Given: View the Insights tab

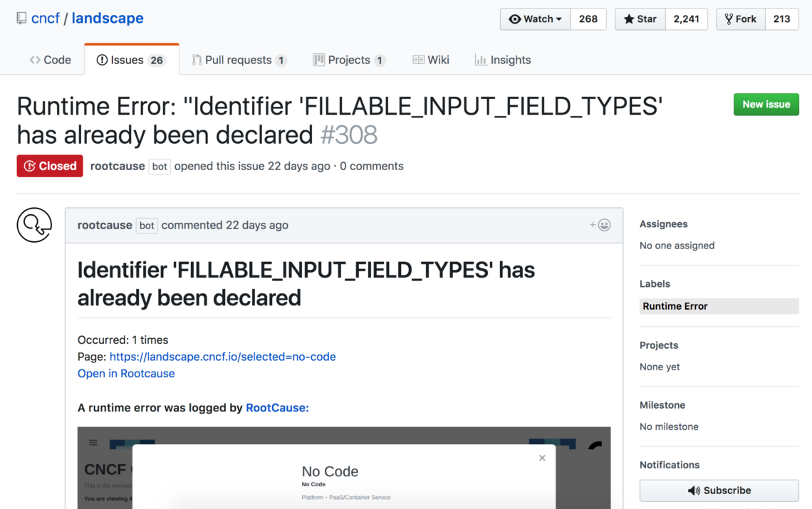Looking at the screenshot, I should pyautogui.click(x=503, y=60).
